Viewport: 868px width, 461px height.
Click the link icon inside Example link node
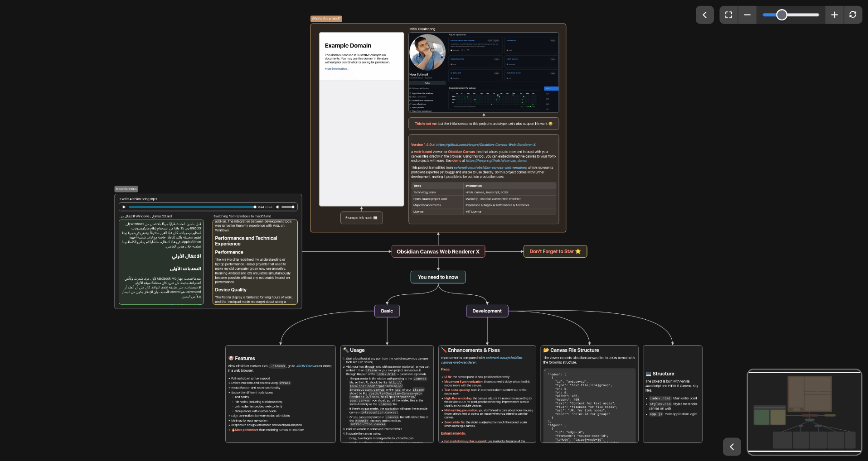pyautogui.click(x=375, y=218)
